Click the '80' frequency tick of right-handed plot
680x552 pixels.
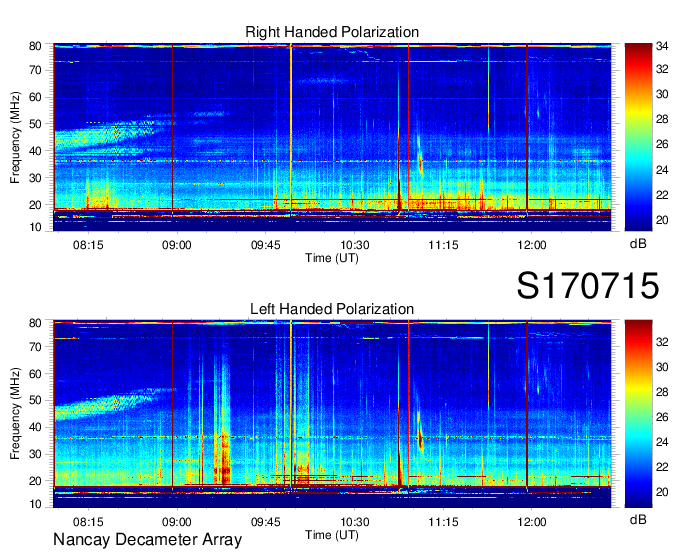tap(36, 46)
